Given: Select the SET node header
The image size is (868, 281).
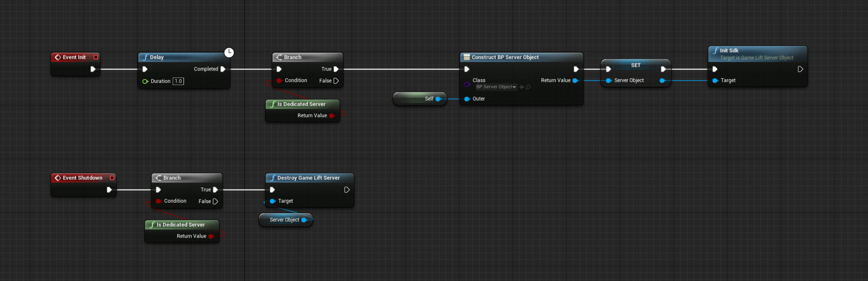Looking at the screenshot, I should [x=635, y=65].
